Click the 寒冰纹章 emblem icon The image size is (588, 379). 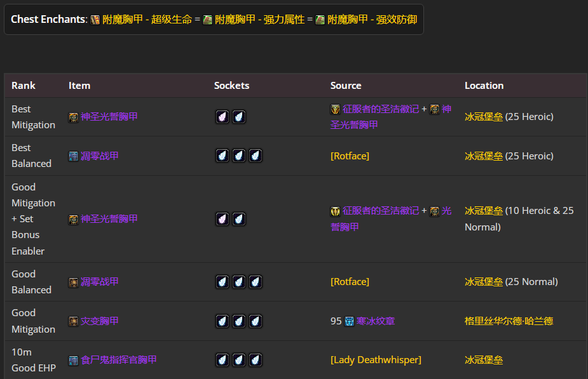pos(350,321)
